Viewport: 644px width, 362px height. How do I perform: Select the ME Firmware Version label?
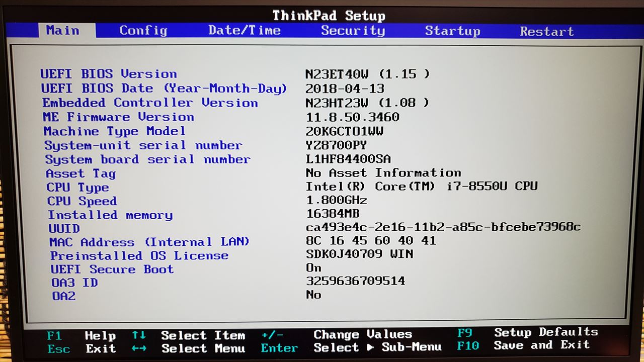[x=118, y=117]
